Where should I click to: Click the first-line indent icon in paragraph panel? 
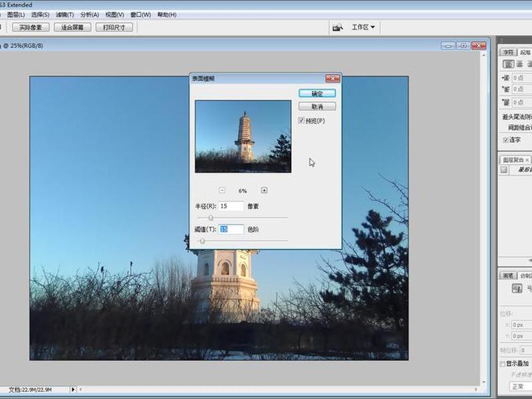[505, 102]
